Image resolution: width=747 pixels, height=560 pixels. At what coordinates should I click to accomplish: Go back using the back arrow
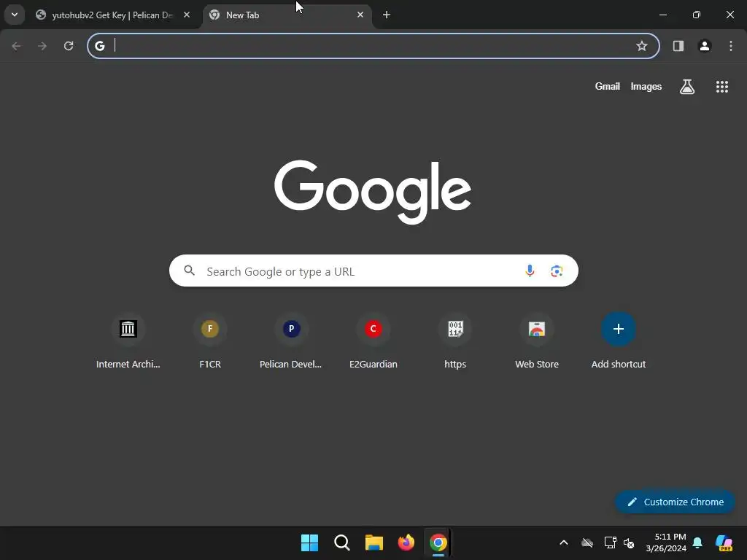(16, 46)
